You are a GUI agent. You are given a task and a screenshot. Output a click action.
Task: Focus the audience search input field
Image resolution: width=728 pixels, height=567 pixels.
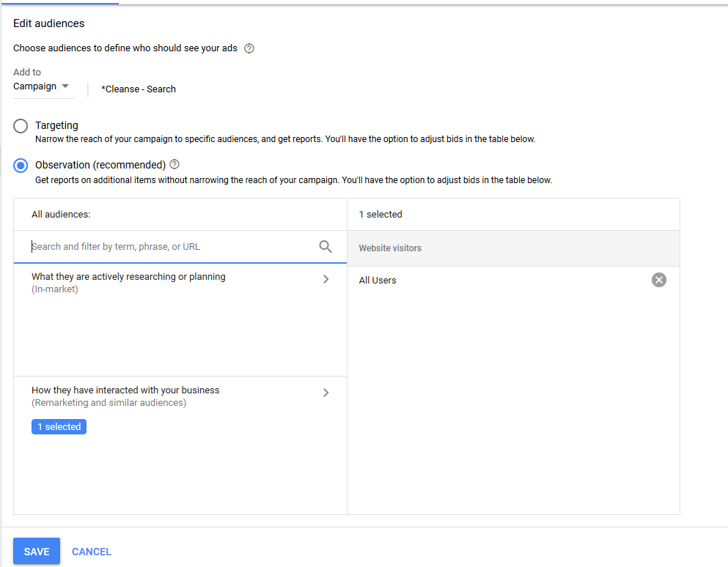tap(172, 246)
